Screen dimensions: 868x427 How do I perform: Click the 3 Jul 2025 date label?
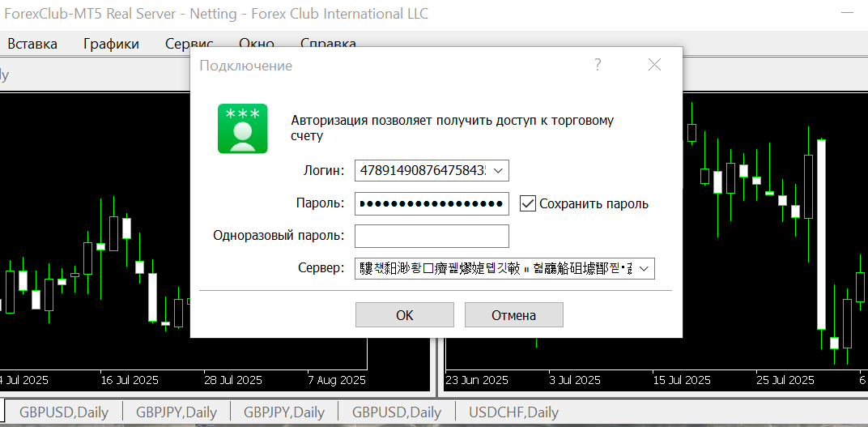tap(575, 381)
